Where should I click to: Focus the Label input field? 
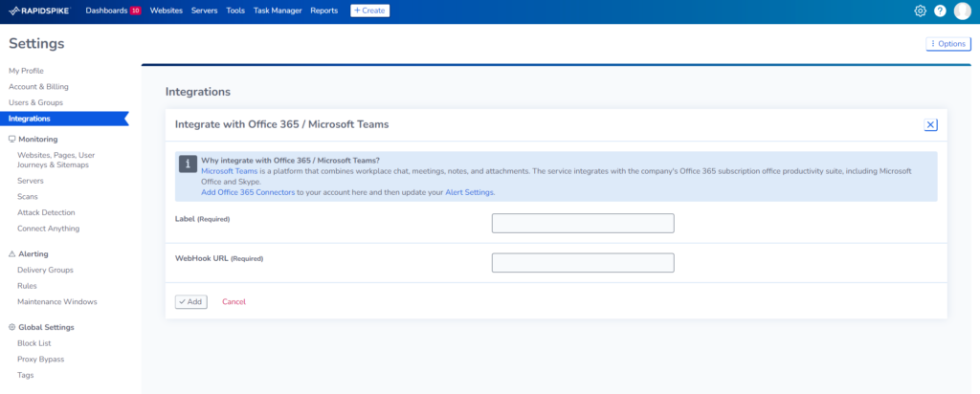point(583,224)
